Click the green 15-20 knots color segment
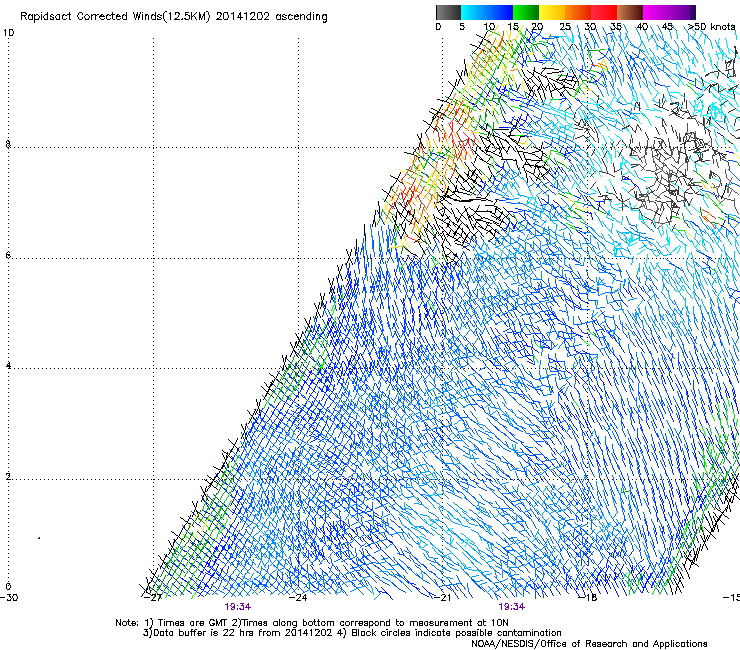This screenshot has height=650, width=740. [x=526, y=12]
